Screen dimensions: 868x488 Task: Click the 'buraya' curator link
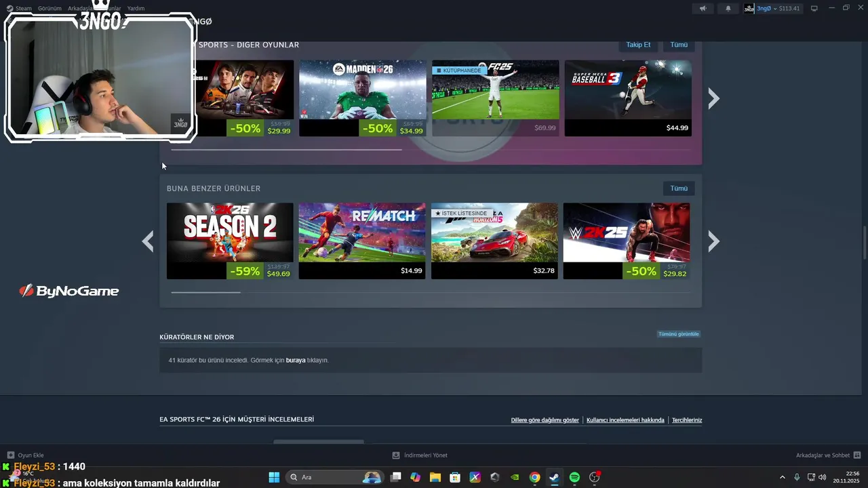(x=296, y=360)
